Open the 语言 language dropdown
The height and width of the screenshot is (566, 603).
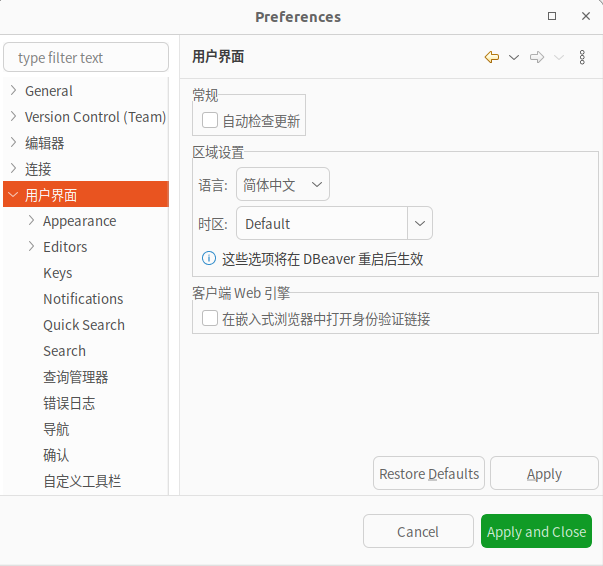coord(283,185)
